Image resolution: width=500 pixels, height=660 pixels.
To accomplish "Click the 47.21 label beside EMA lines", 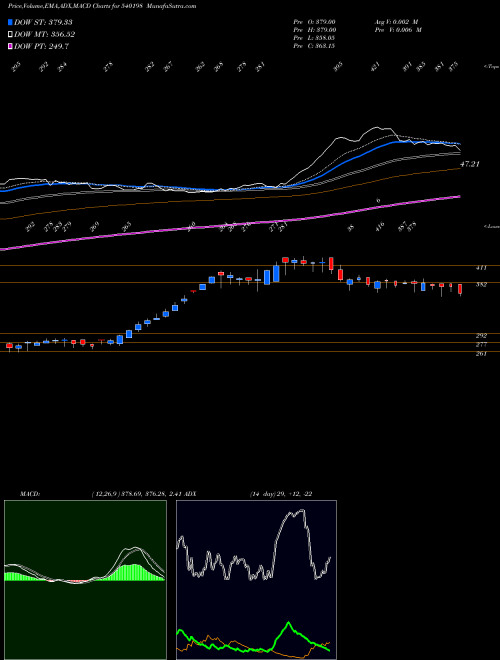I will click(x=470, y=164).
